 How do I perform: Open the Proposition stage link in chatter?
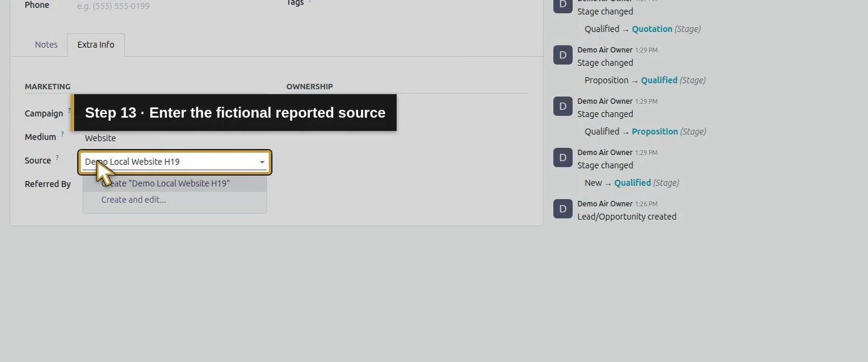655,132
